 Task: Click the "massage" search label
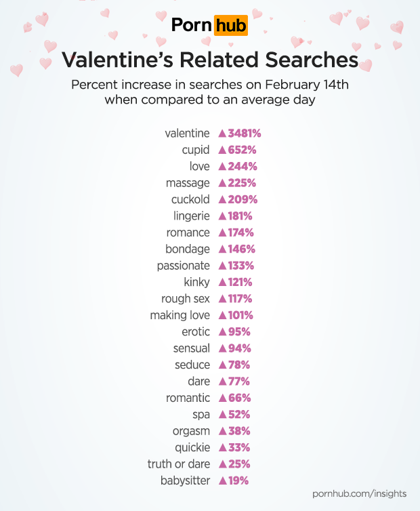(188, 183)
